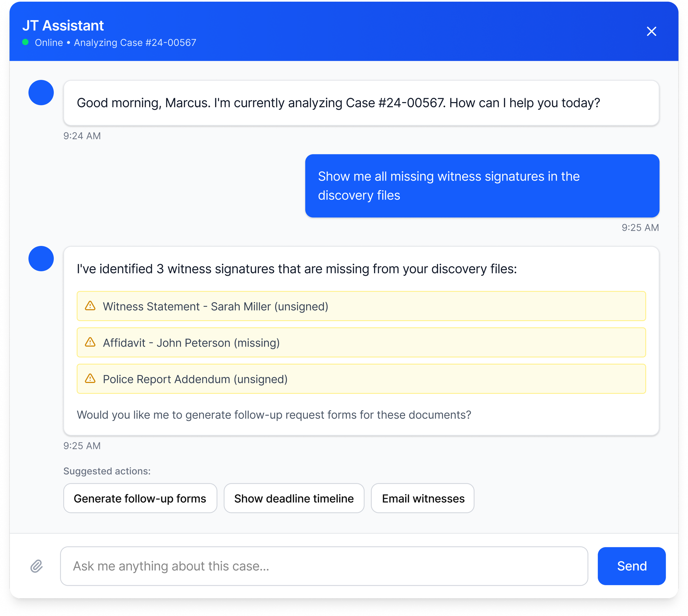688x616 pixels.
Task: Click warning icon beside Police Report Addendum
Action: pos(90,378)
